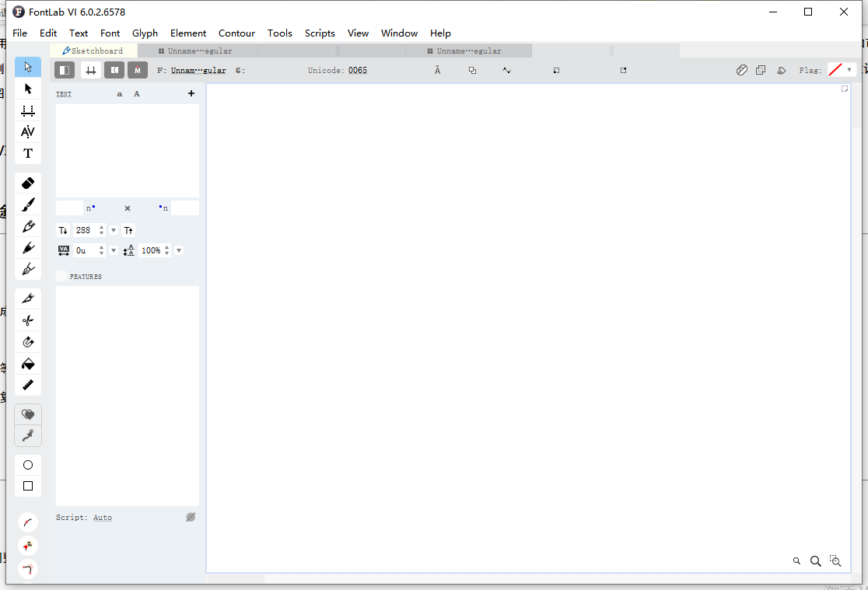The width and height of the screenshot is (868, 590).
Task: Activate the Fill paint bucket tool
Action: tap(28, 364)
